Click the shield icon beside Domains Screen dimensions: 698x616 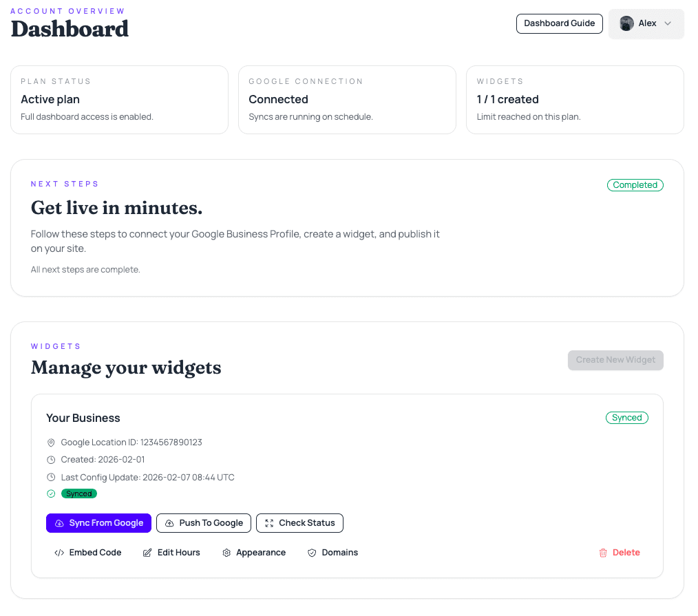pyautogui.click(x=311, y=552)
